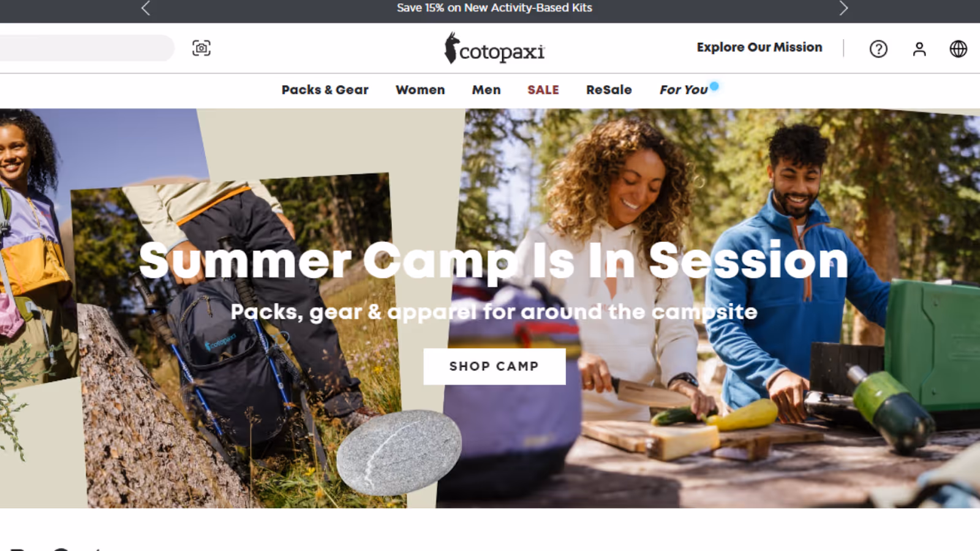Viewport: 980px width, 551px height.
Task: Go to Cotopaxi logo homepage
Action: coord(494,48)
